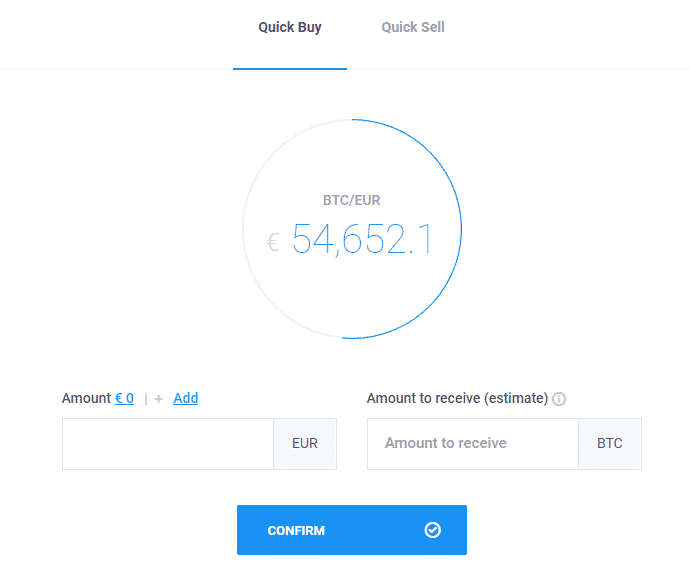Screen dimensions: 690x579
Task: Select the Quick Buy tab
Action: 290,28
